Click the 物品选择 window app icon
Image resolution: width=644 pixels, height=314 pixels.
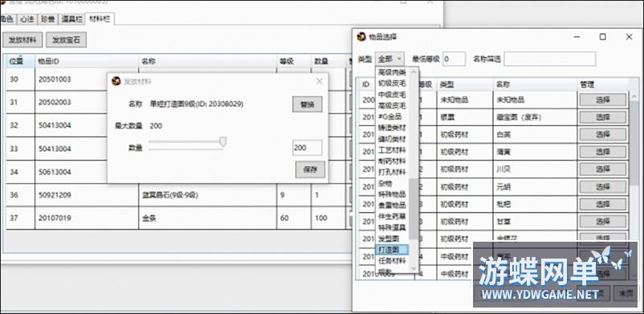click(x=361, y=37)
